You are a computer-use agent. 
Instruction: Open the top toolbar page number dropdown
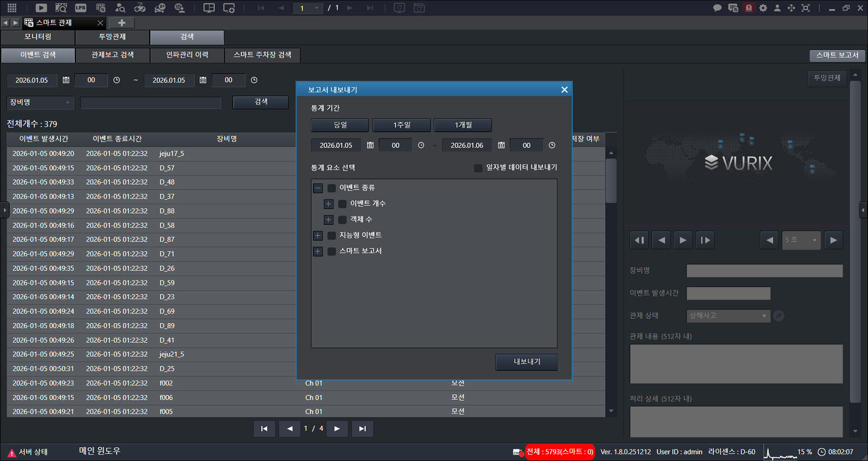tap(317, 8)
